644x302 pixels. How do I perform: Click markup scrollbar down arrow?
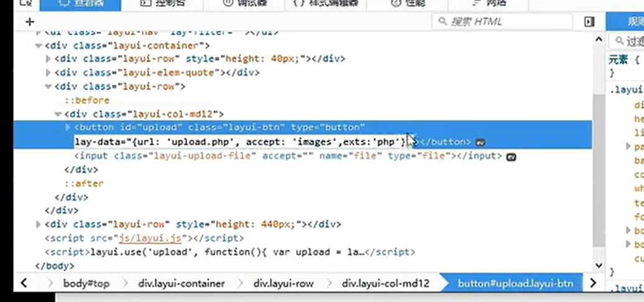(x=599, y=265)
